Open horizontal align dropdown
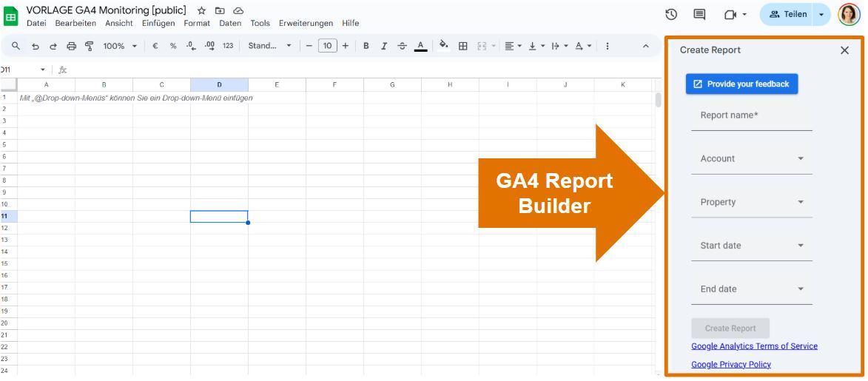 [513, 46]
